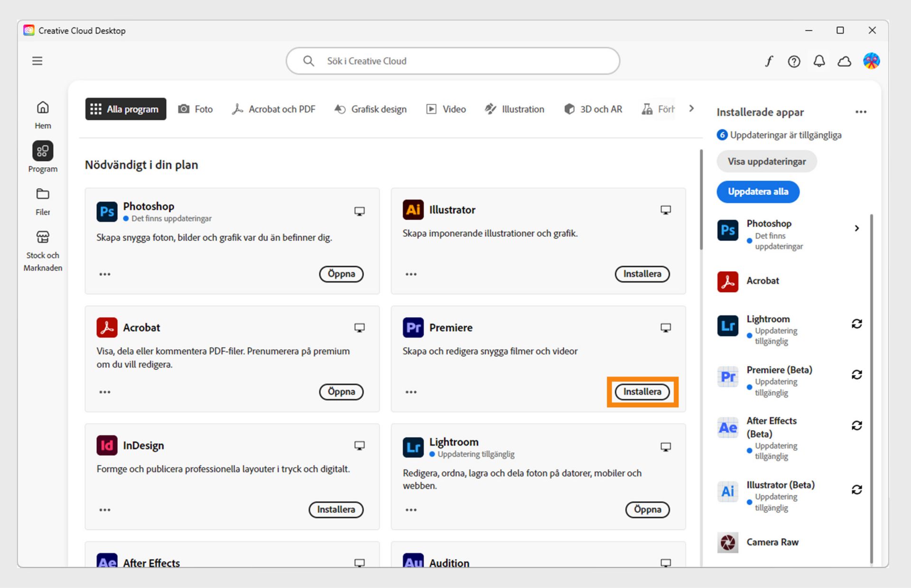Click desktop icon on Premiere card
This screenshot has height=588, width=911.
point(666,327)
